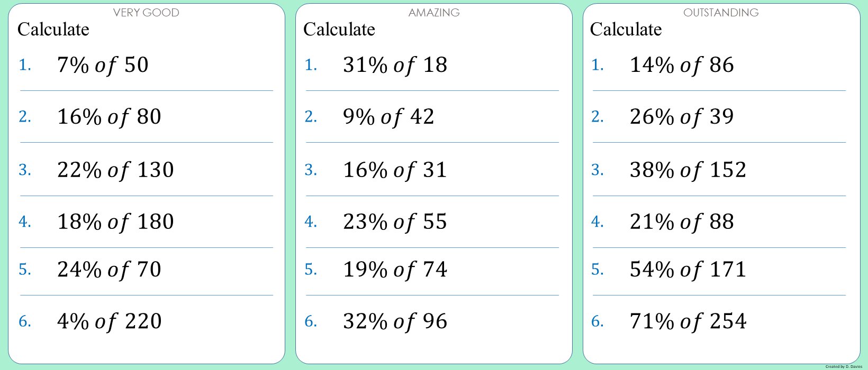Click the VERY GOOD heading

pos(146,13)
